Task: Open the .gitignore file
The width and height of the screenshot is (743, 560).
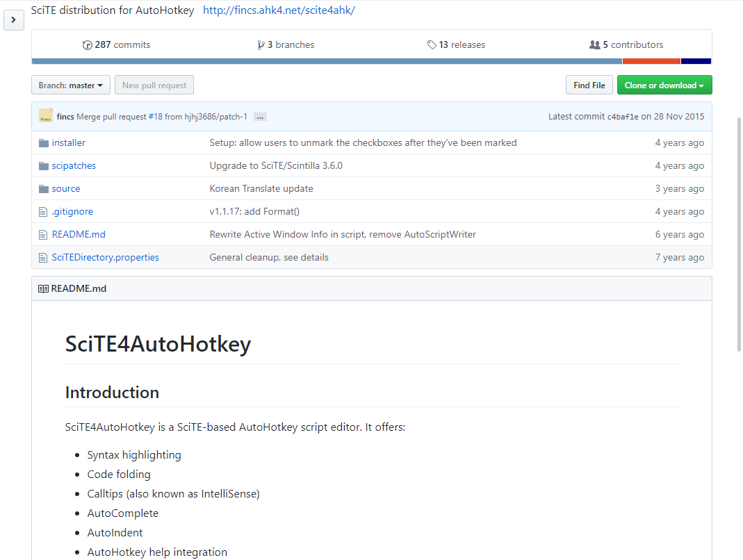Action: pos(72,211)
